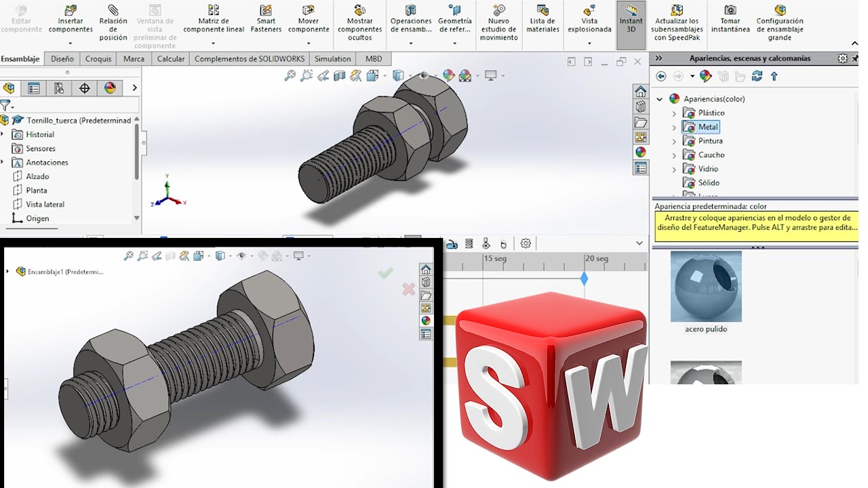Collapse Apariencias(color) tree node
The image size is (868, 488).
pyautogui.click(x=660, y=99)
